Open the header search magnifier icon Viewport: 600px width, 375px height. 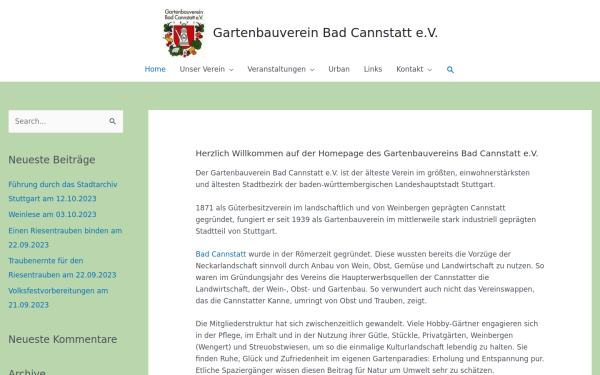click(450, 70)
